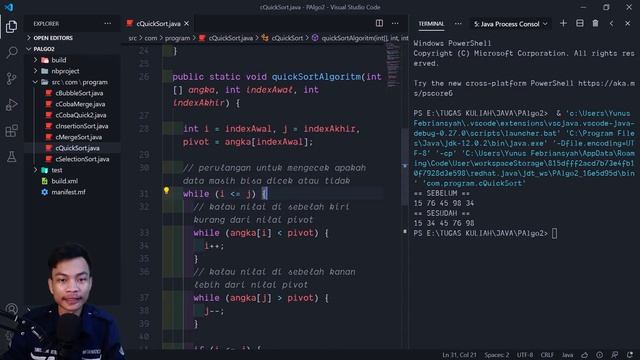Image resolution: width=640 pixels, height=360 pixels.
Task: Click line number 31 in gutter
Action: click(144, 194)
